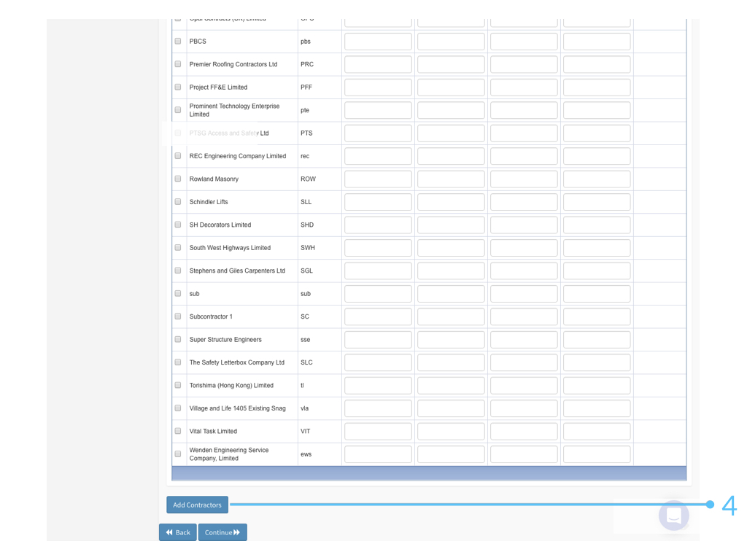The width and height of the screenshot is (747, 560).
Task: Click fourth input field in Vital Task Limited row
Action: (x=597, y=432)
